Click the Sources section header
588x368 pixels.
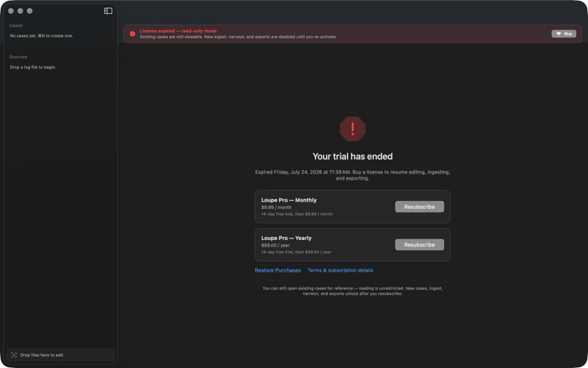(18, 57)
